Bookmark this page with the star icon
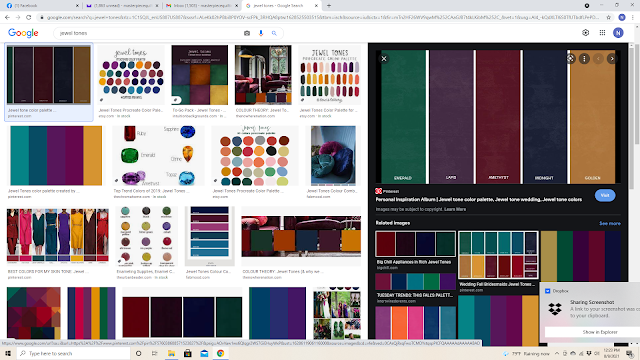The height and width of the screenshot is (360, 640). tap(609, 17)
